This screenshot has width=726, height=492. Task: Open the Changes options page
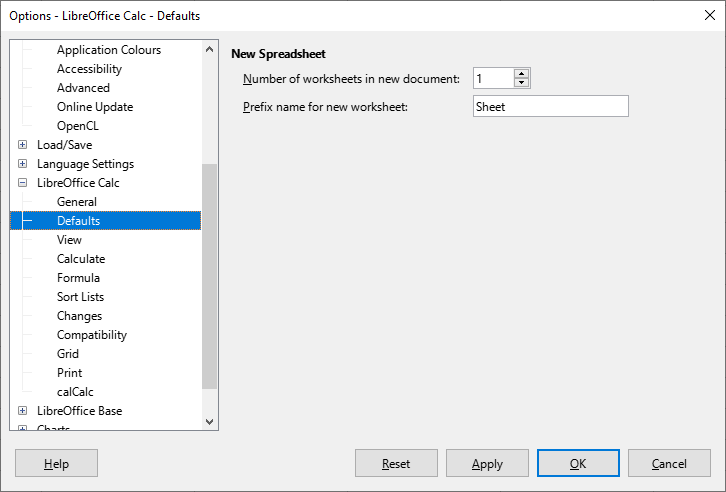(79, 316)
